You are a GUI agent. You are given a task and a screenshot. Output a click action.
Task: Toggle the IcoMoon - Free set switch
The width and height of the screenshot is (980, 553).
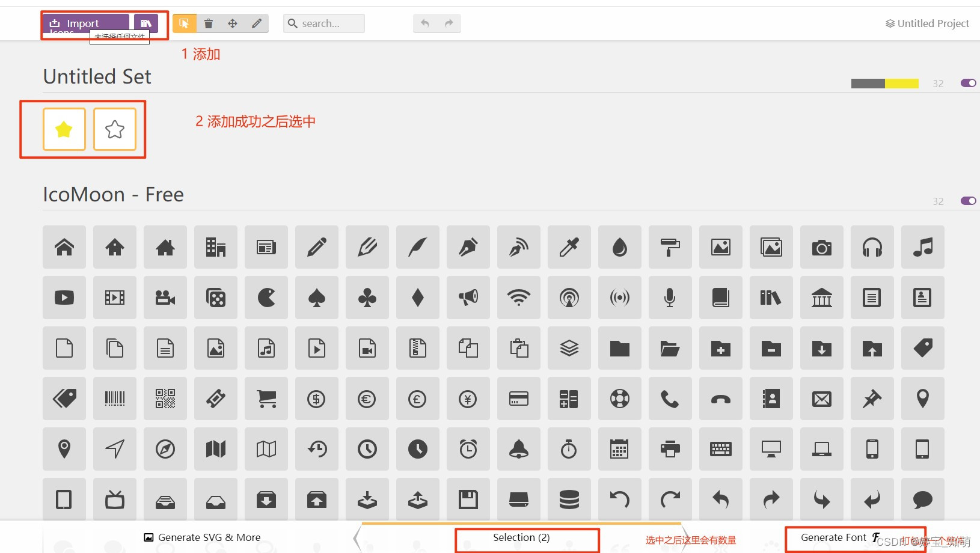coord(969,201)
